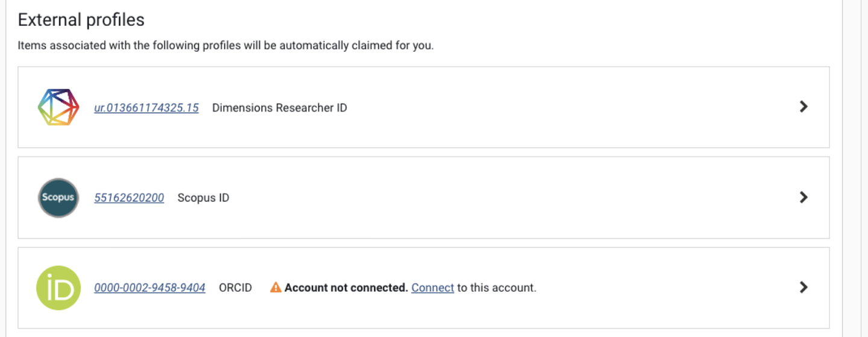The image size is (868, 337).
Task: Click Connect to link the ORCID account
Action: (x=432, y=288)
